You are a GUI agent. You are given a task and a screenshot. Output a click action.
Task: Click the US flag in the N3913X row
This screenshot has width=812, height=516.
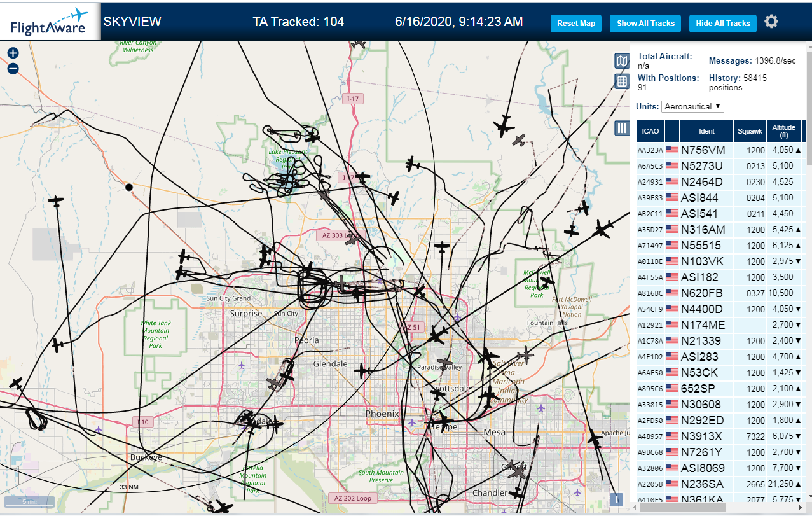tap(672, 436)
